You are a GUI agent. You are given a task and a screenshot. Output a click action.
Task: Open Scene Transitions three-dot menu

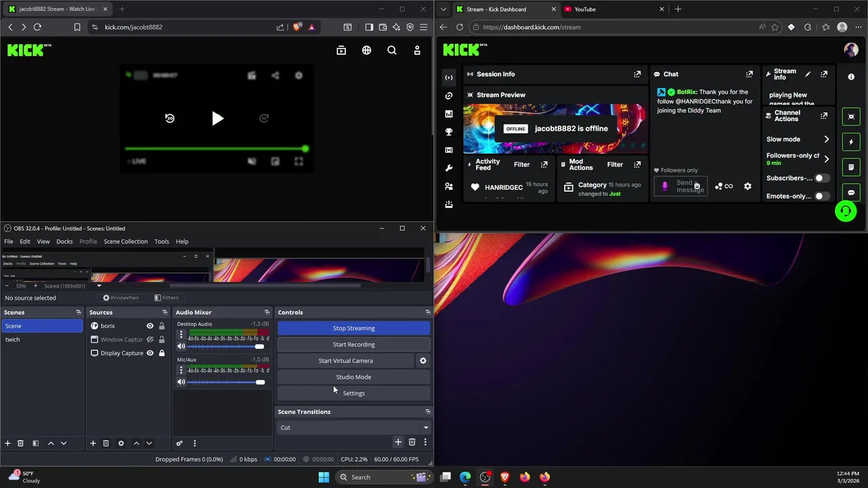425,442
